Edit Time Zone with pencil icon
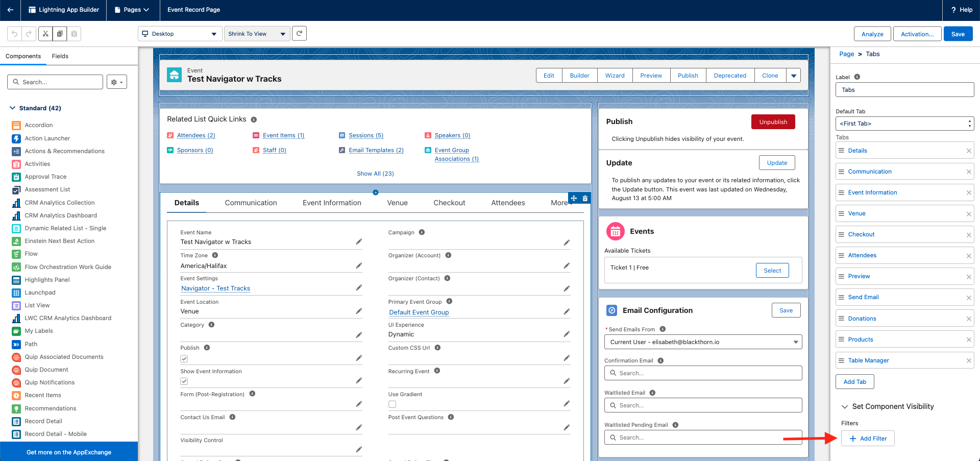Viewport: 980px width, 461px height. coord(359,266)
